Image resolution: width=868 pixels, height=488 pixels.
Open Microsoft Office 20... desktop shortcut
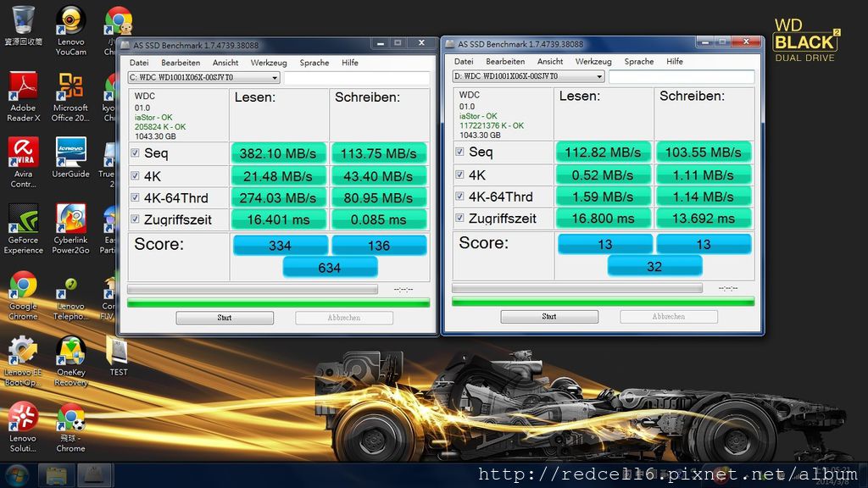(70, 97)
